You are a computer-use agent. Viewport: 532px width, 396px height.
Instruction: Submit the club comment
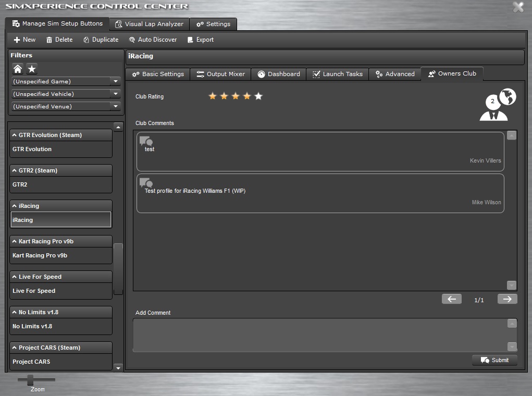[x=494, y=360]
